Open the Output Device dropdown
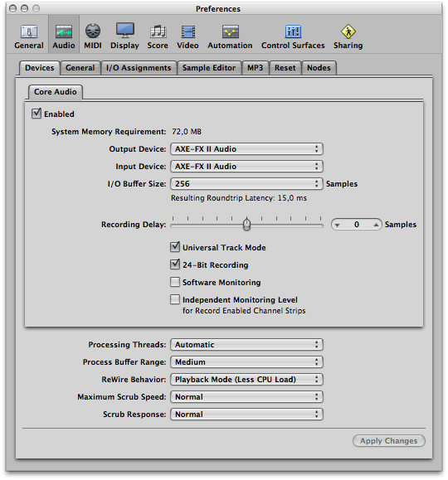This screenshot has width=448, height=480. click(x=246, y=148)
